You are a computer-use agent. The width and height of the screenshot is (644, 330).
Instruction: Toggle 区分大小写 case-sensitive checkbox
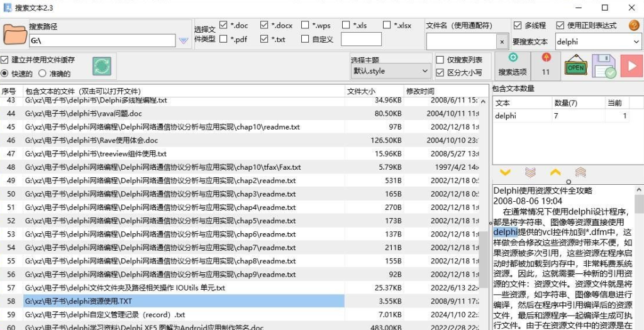coord(440,73)
